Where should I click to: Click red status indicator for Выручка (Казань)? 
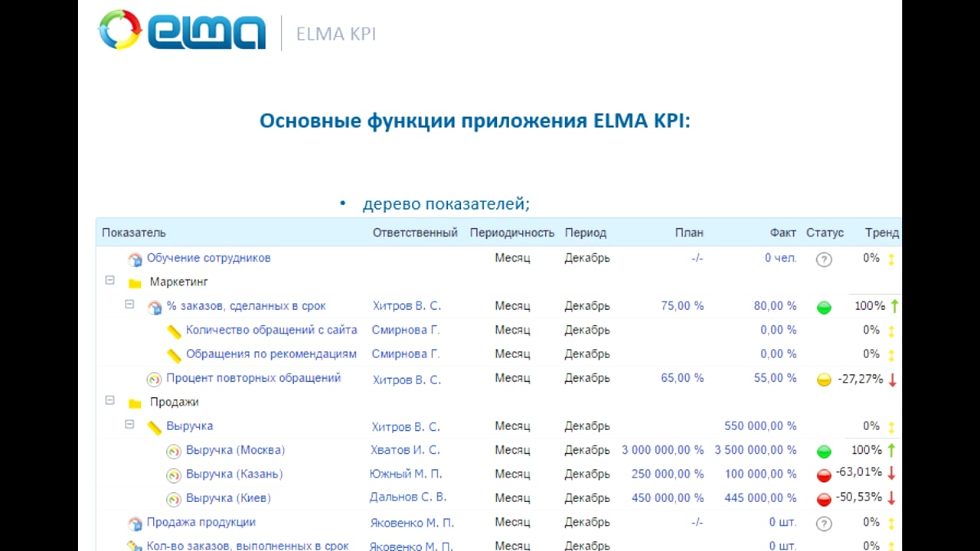pyautogui.click(x=824, y=475)
